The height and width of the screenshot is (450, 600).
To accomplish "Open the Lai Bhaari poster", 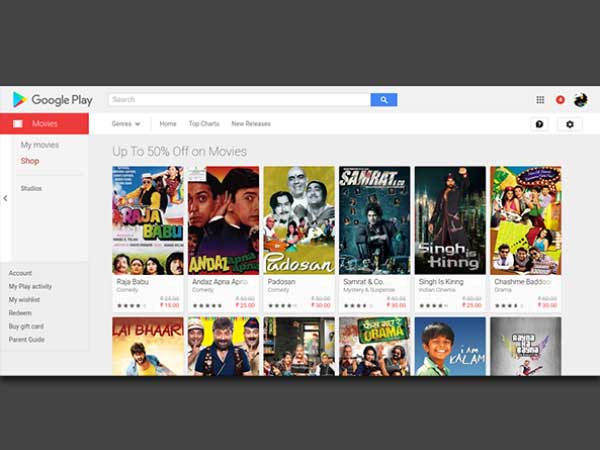I will click(x=148, y=346).
